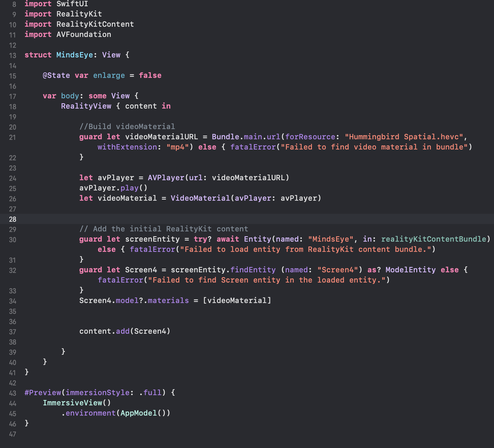Image resolution: width=494 pixels, height=448 pixels.
Task: Click the enlarge state variable name
Action: point(109,75)
